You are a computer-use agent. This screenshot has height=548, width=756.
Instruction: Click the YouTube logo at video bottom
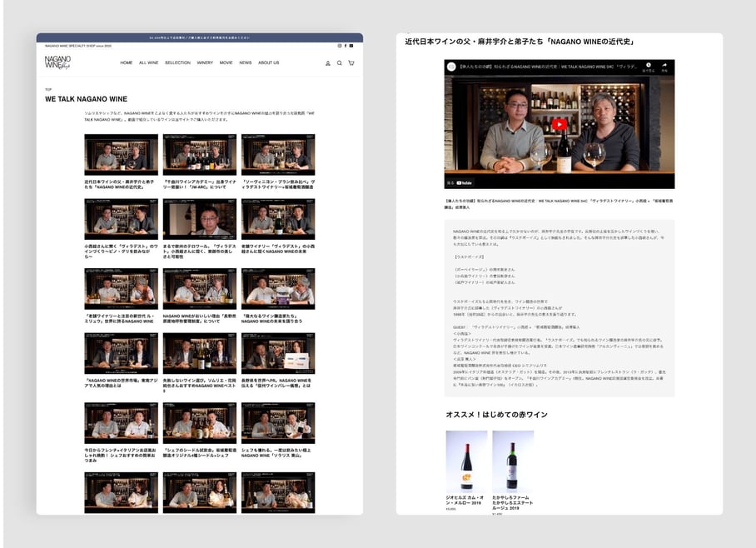click(465, 183)
